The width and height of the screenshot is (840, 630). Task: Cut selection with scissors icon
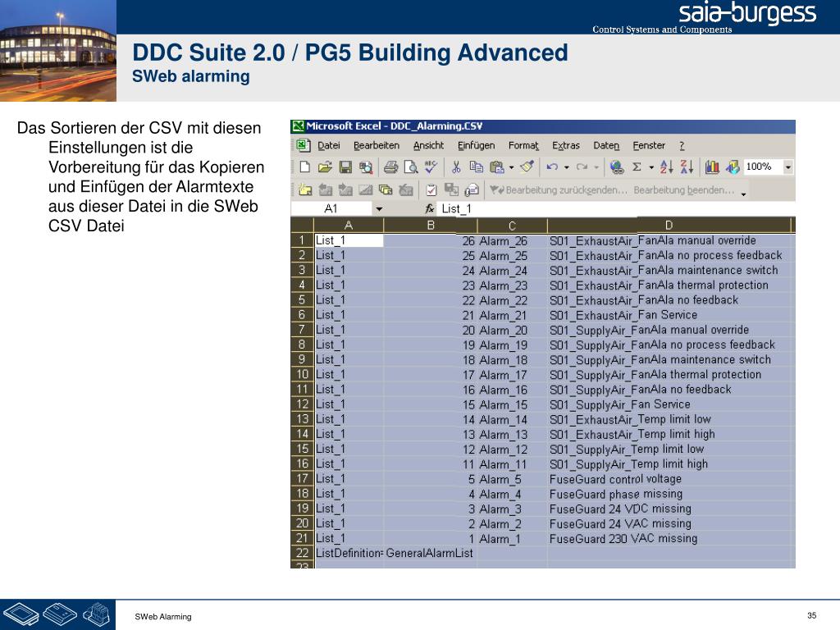click(x=456, y=167)
